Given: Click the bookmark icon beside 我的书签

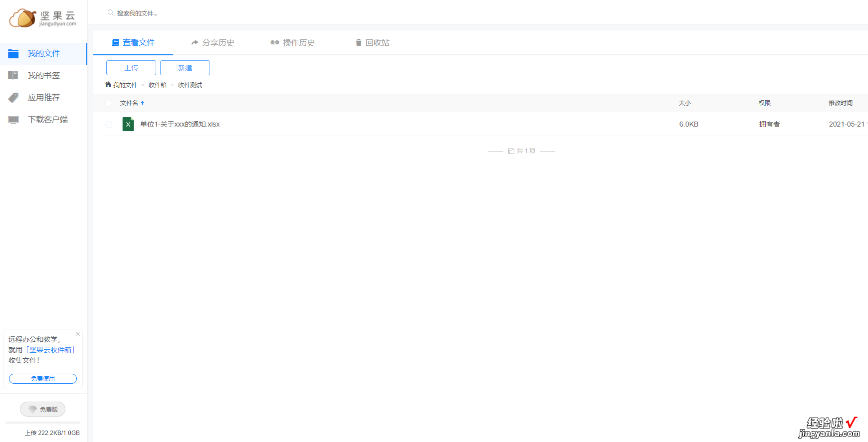Looking at the screenshot, I should [x=13, y=75].
